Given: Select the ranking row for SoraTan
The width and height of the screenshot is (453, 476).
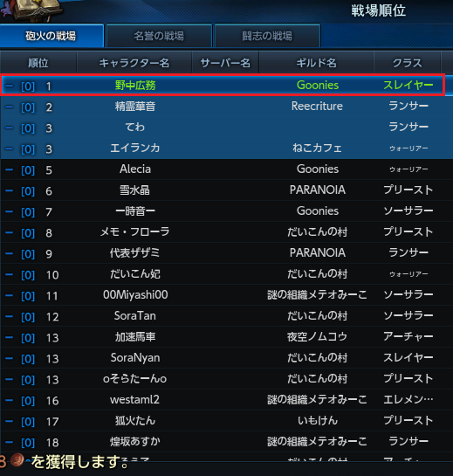Looking at the screenshot, I should (x=226, y=316).
